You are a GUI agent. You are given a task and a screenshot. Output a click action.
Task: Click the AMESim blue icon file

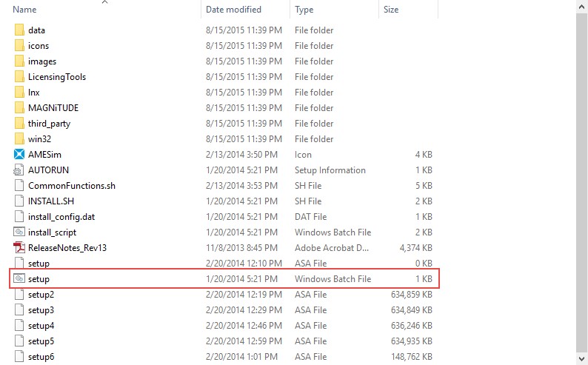[19, 155]
